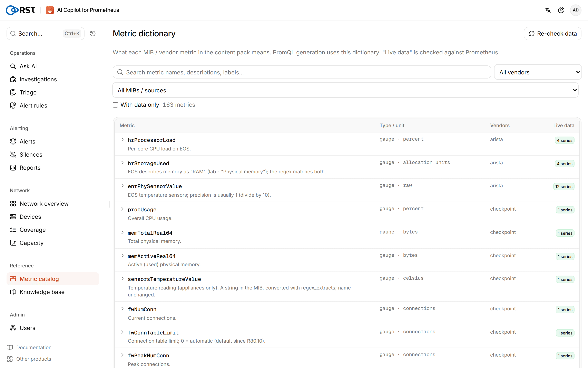Click the Metric catalog icon

click(13, 279)
